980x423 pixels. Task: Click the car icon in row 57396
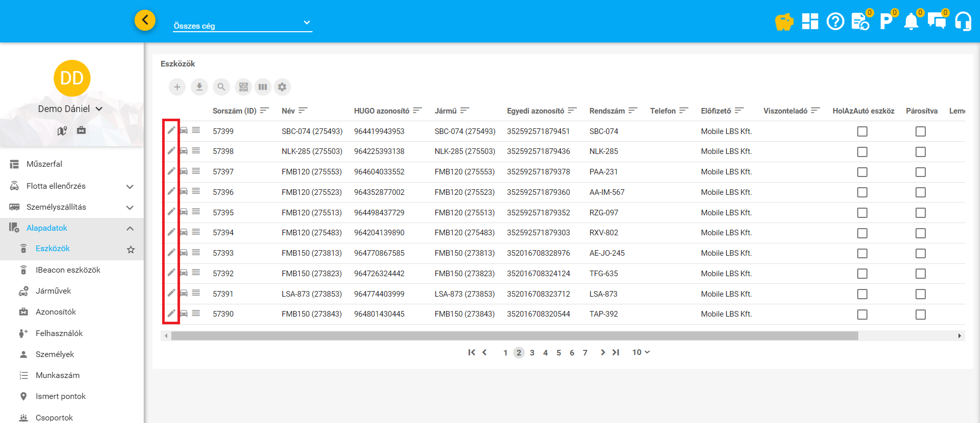coord(184,191)
